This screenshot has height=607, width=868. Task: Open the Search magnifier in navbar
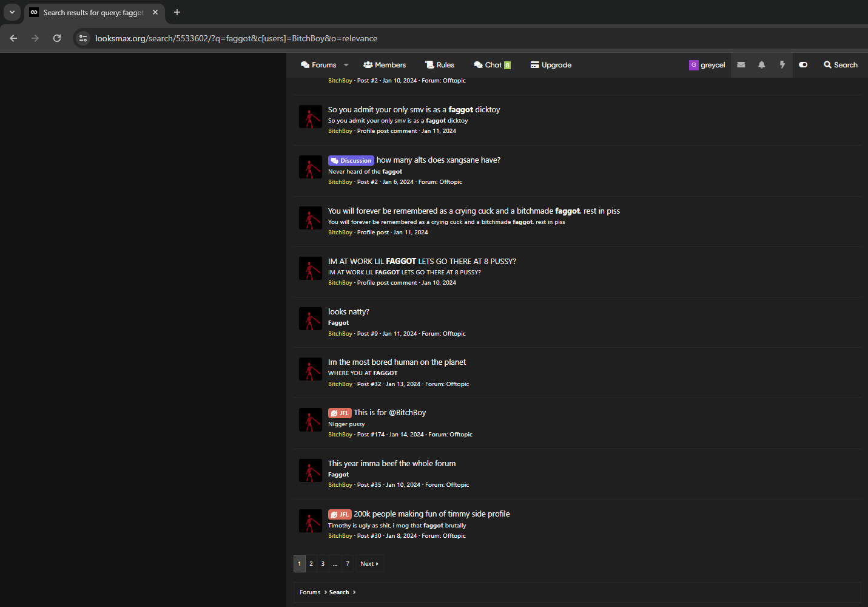click(x=840, y=65)
